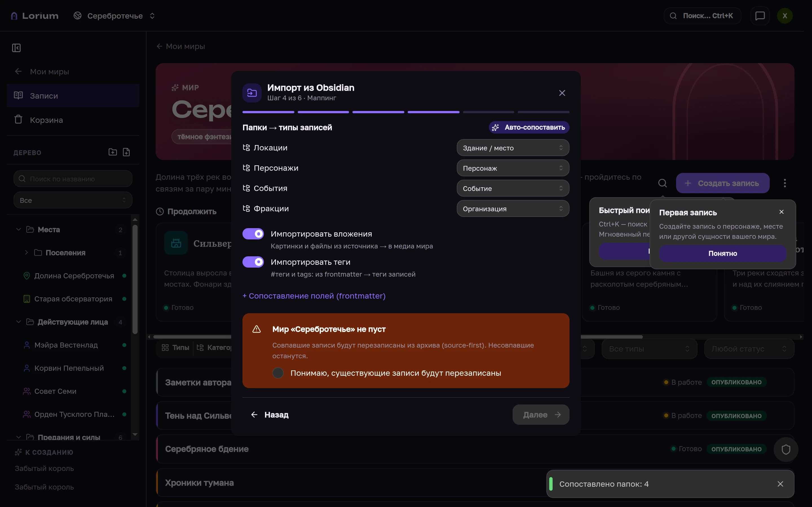Open the Записи sidebar item
Viewport: 812px width, 507px height.
click(73, 96)
